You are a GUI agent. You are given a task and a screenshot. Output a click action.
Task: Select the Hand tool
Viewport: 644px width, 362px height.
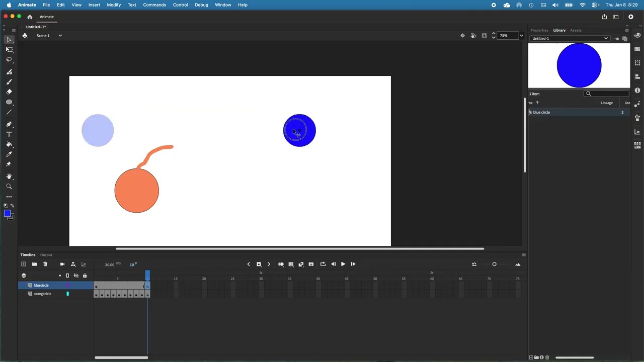click(9, 176)
